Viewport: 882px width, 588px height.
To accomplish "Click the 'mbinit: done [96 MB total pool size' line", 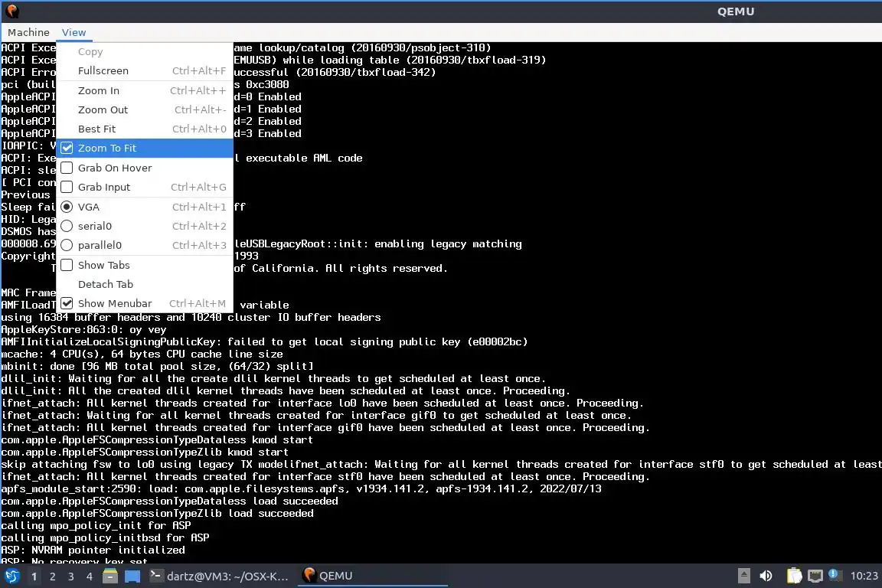I will coord(158,366).
